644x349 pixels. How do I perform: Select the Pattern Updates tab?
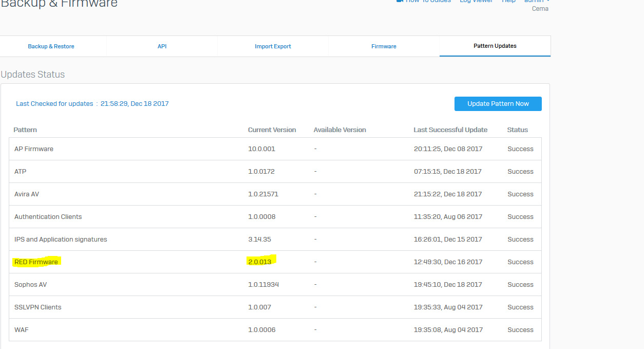495,46
